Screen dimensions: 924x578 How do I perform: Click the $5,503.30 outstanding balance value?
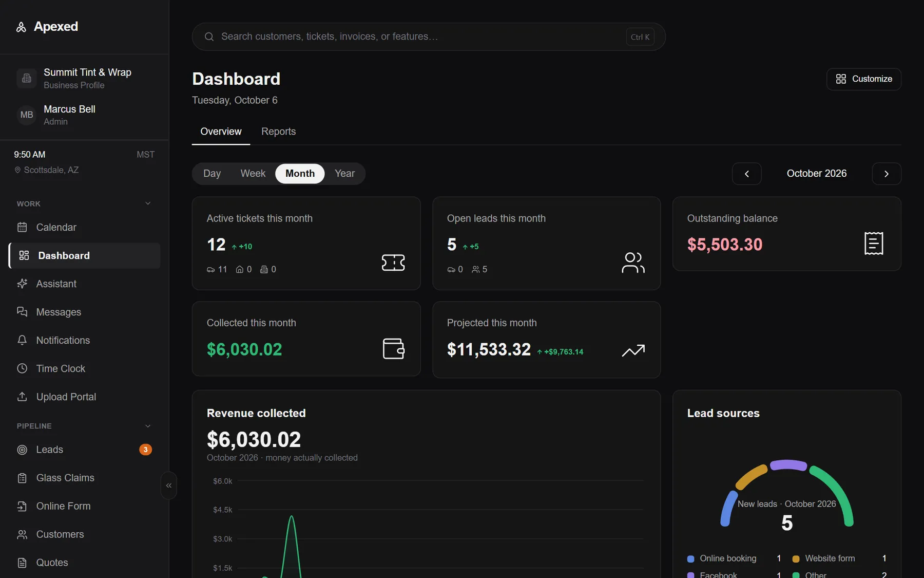coord(725,245)
